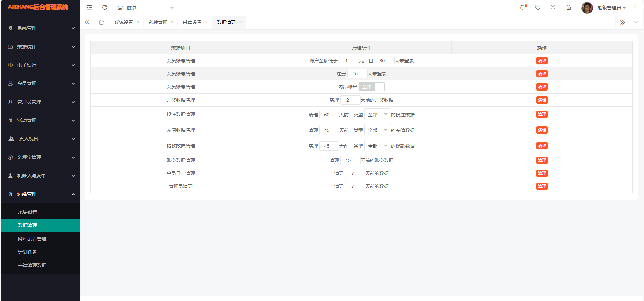644x301 pixels.
Task: Click the days input for 账变数据清理
Action: point(350,160)
